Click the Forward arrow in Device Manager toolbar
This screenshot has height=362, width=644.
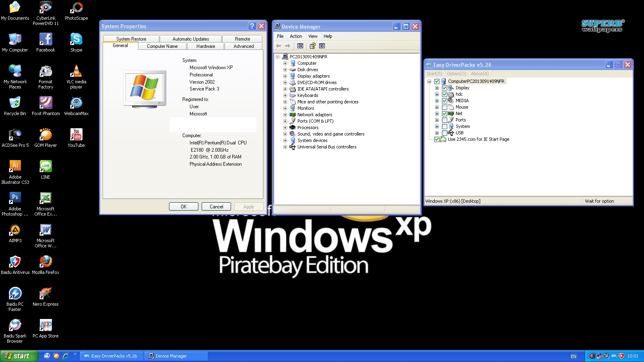coord(288,46)
